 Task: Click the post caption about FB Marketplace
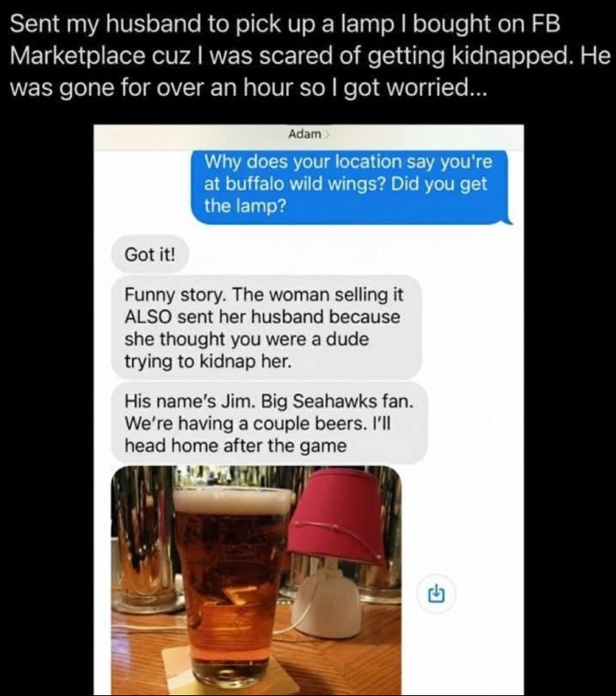tap(310, 56)
